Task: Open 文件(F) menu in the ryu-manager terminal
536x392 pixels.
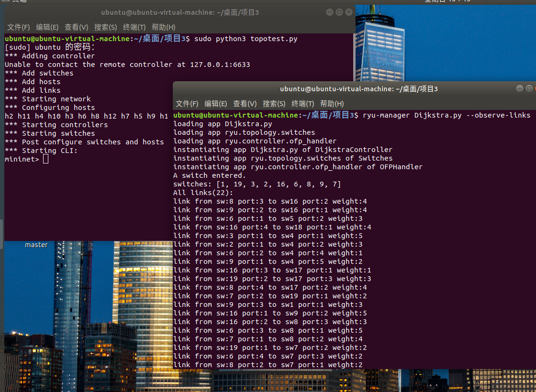Action: pyautogui.click(x=187, y=104)
